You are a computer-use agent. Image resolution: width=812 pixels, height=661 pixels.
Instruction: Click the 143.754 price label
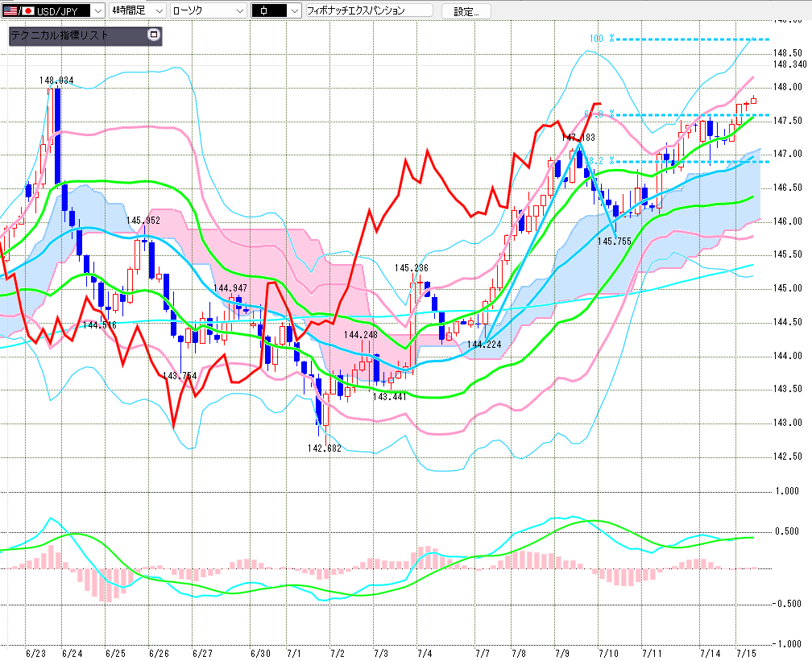[179, 375]
